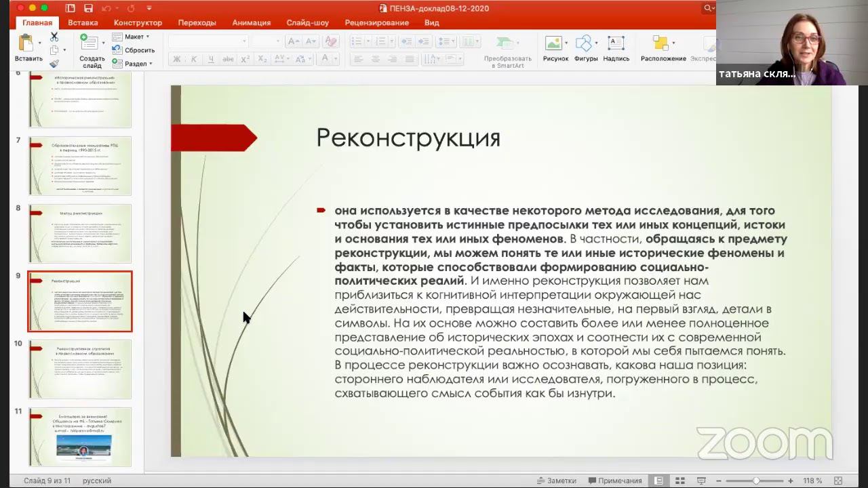Click the 118 % zoom level
Image resolution: width=868 pixels, height=488 pixels.
pyautogui.click(x=812, y=481)
